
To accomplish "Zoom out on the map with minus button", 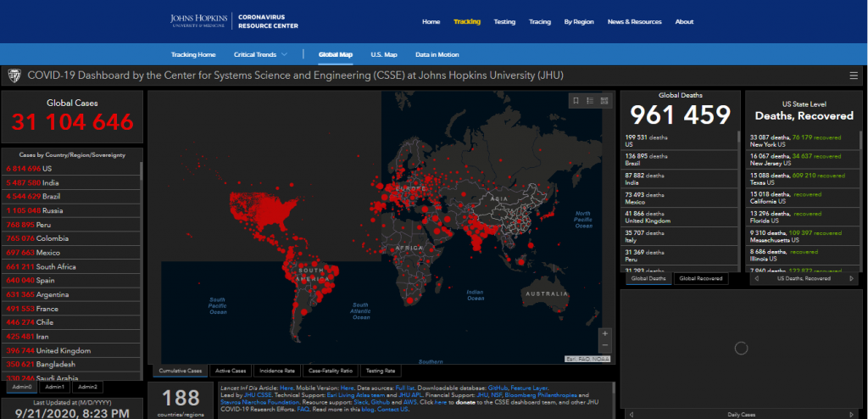I will (605, 345).
